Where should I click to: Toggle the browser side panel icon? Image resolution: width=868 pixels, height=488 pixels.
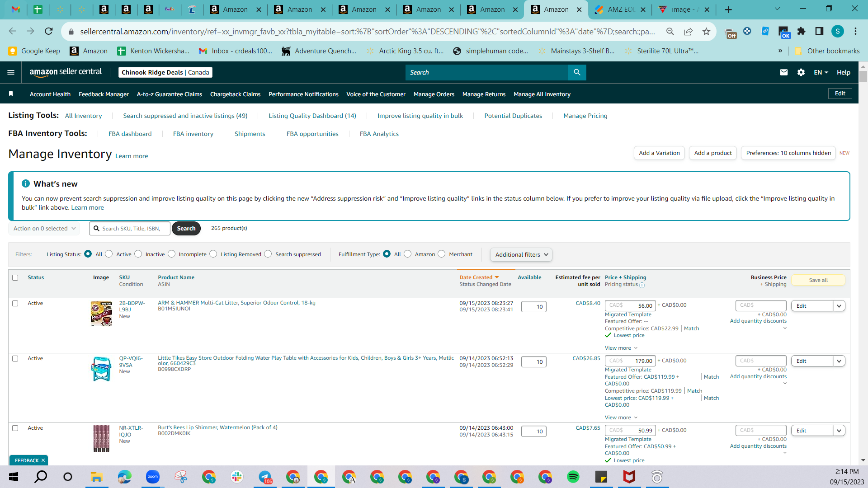click(x=819, y=31)
